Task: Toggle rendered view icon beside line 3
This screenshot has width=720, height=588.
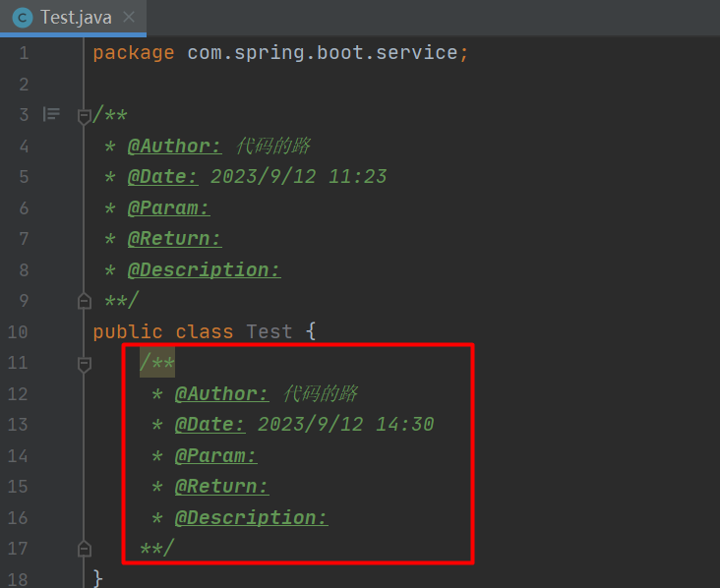Action: coord(51,115)
